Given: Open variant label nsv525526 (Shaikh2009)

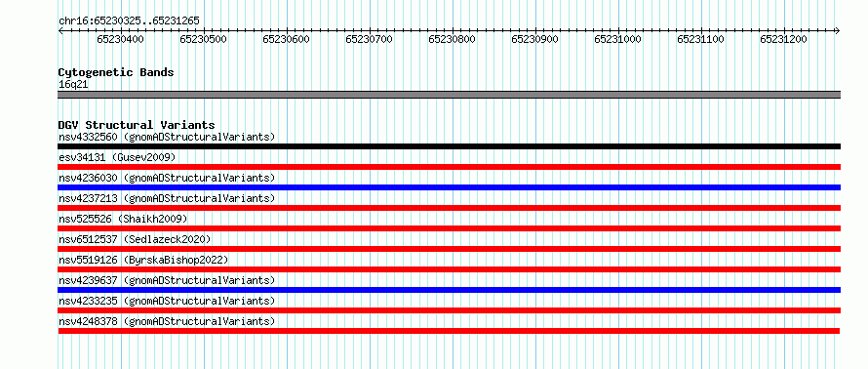Looking at the screenshot, I should point(123,219).
